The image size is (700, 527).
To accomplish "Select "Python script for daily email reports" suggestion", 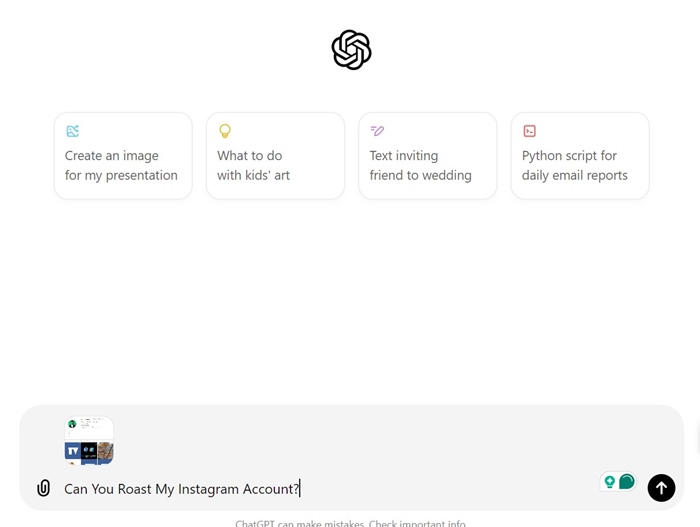I will click(580, 156).
